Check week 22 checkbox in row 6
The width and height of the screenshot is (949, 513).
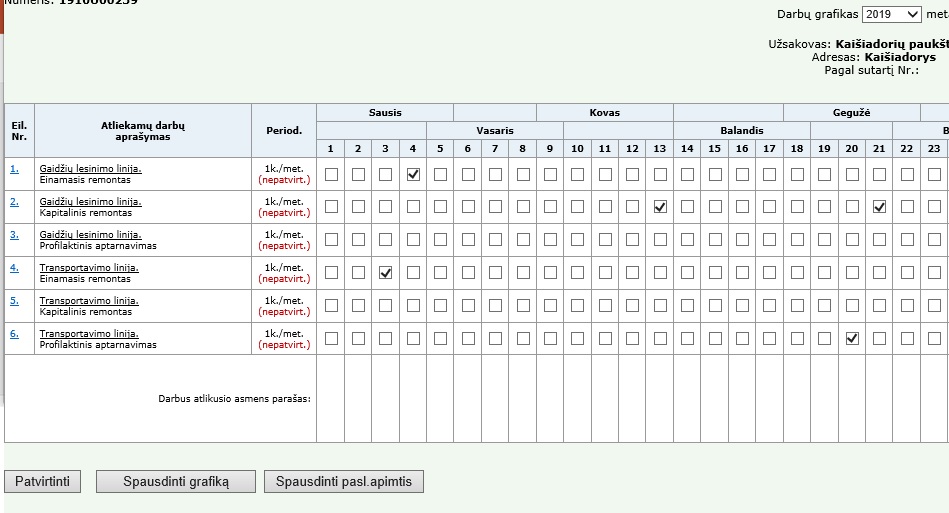(907, 339)
